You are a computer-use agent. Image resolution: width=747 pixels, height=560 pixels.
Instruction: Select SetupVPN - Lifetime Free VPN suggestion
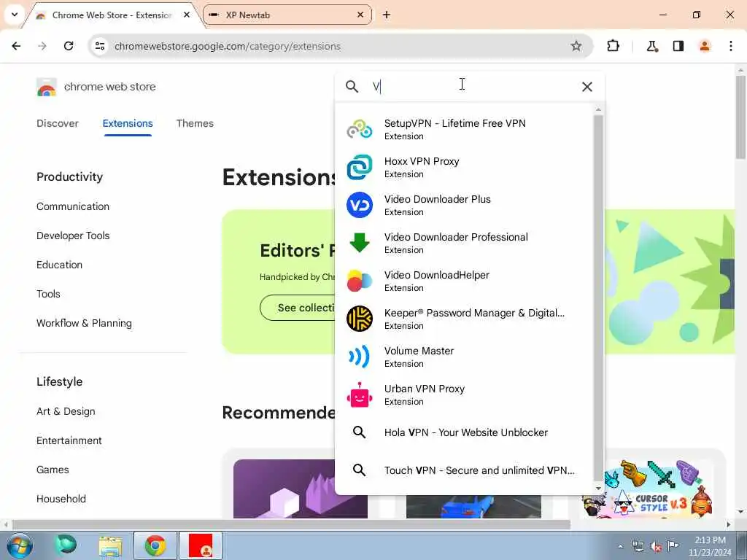[465, 130]
